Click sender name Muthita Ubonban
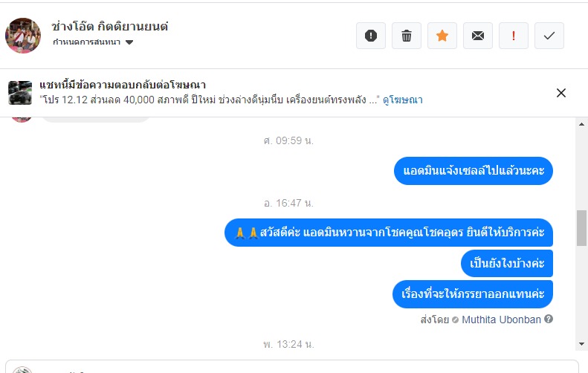 502,320
